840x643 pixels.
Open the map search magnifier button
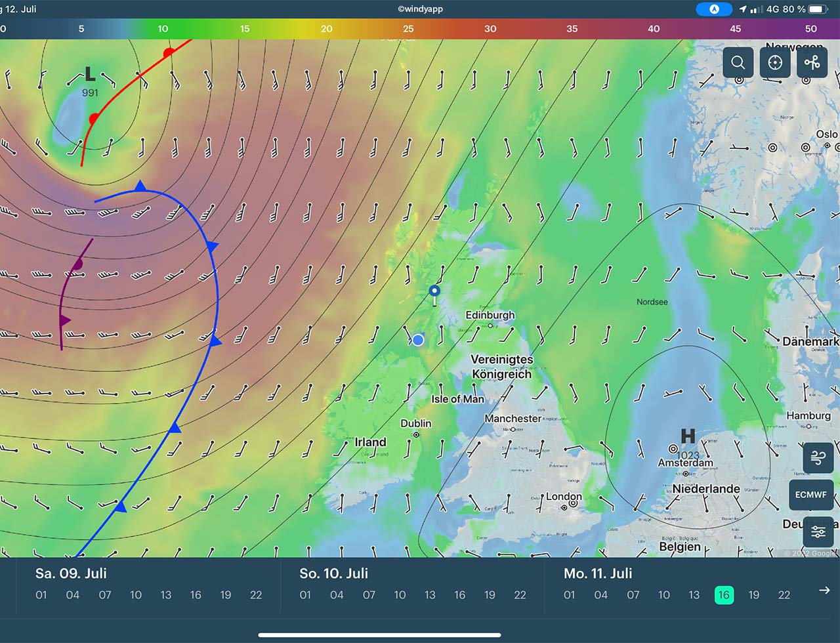point(738,62)
